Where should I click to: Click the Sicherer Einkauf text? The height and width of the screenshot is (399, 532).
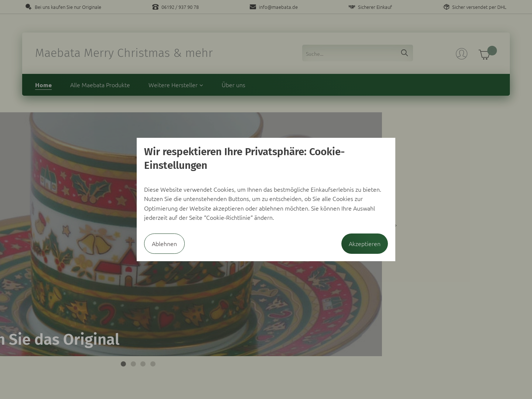click(375, 7)
